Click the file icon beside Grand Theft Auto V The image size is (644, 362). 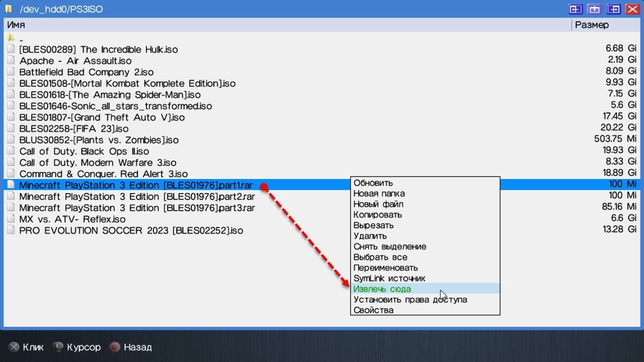[11, 117]
